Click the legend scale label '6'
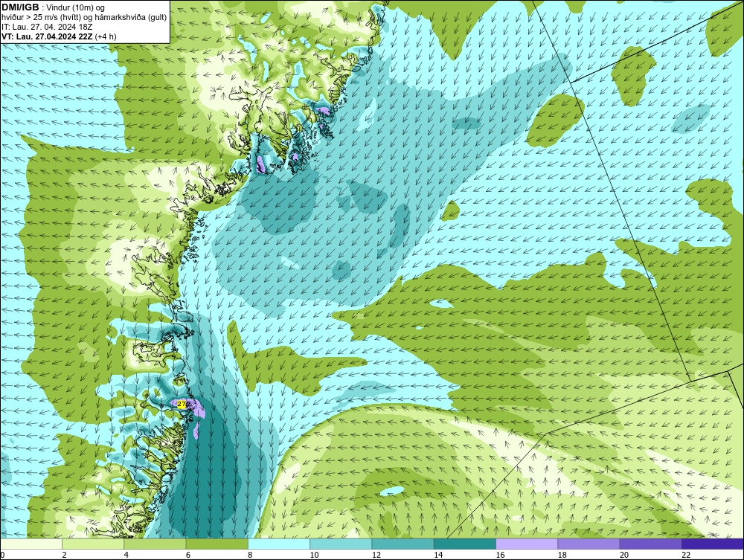Image resolution: width=744 pixels, height=560 pixels. [188, 556]
